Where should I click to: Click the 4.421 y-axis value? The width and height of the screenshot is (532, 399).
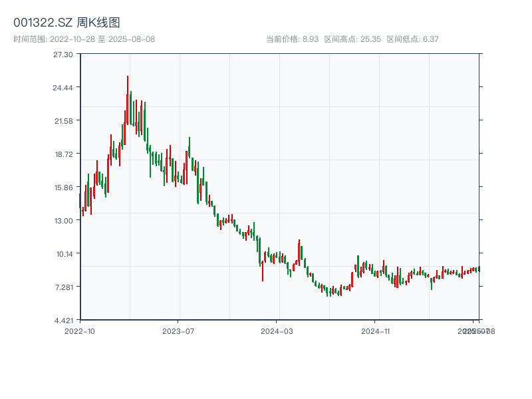(x=63, y=320)
